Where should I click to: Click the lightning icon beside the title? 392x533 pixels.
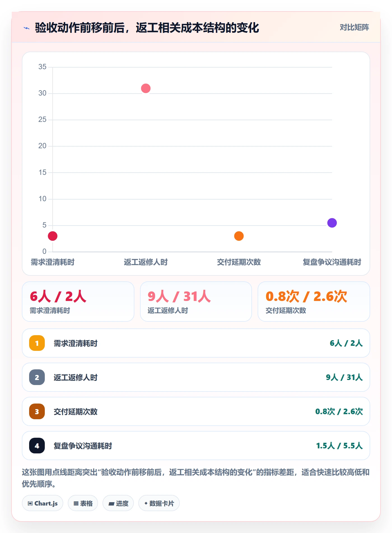pyautogui.click(x=27, y=28)
